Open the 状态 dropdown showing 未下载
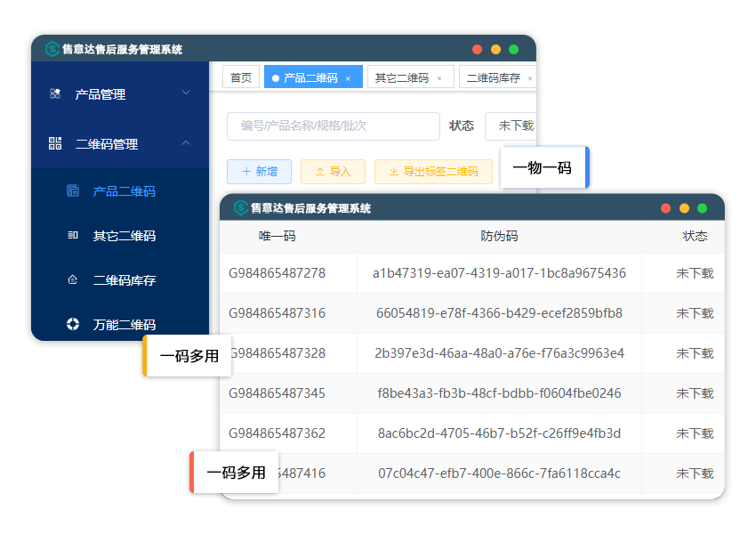This screenshot has height=534, width=756. [511, 125]
